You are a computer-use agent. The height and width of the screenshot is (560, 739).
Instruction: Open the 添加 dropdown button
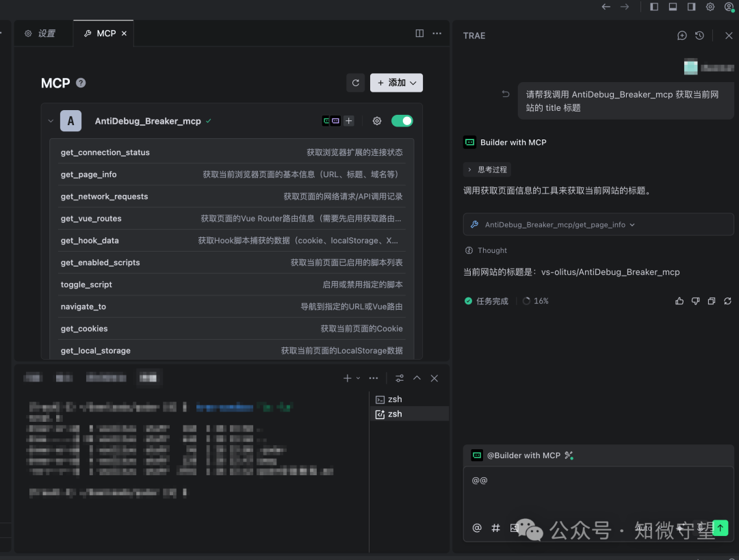click(396, 83)
